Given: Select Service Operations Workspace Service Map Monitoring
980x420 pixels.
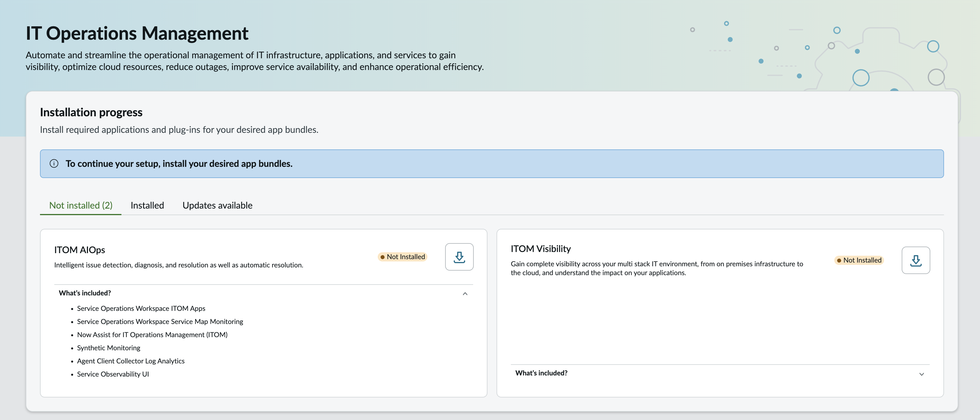Looking at the screenshot, I should [x=160, y=321].
